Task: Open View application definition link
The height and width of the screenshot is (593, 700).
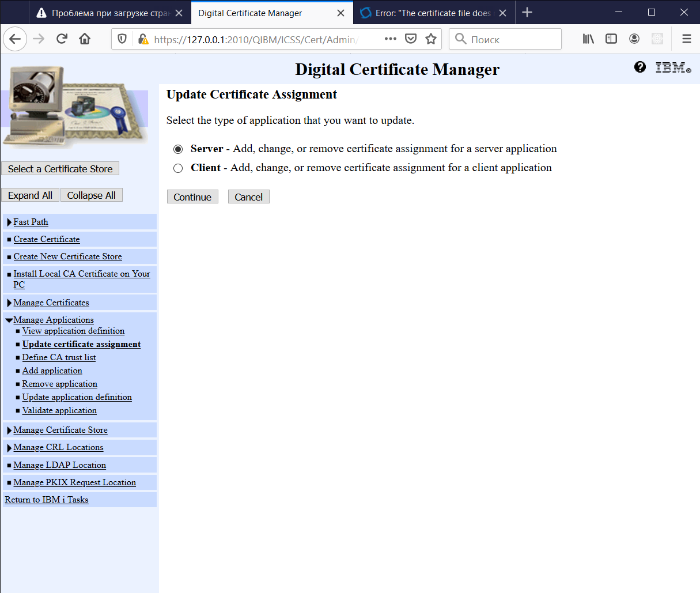Action: [73, 331]
